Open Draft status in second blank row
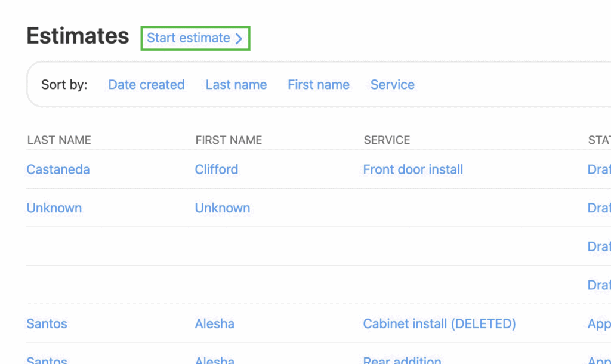This screenshot has width=611, height=364. pos(598,285)
